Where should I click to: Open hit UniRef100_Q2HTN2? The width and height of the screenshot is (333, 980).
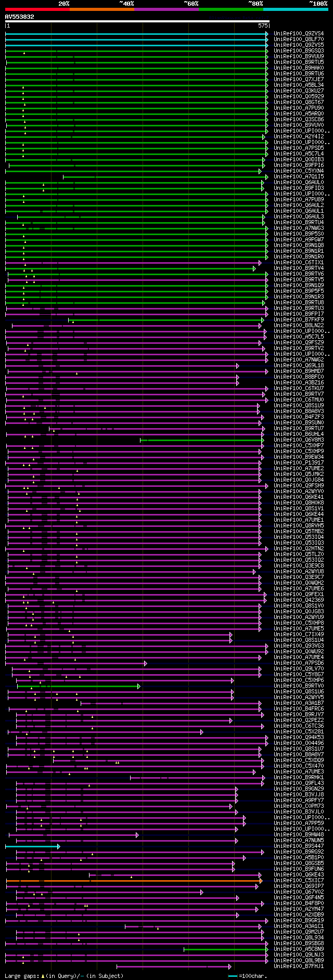pyautogui.click(x=299, y=548)
